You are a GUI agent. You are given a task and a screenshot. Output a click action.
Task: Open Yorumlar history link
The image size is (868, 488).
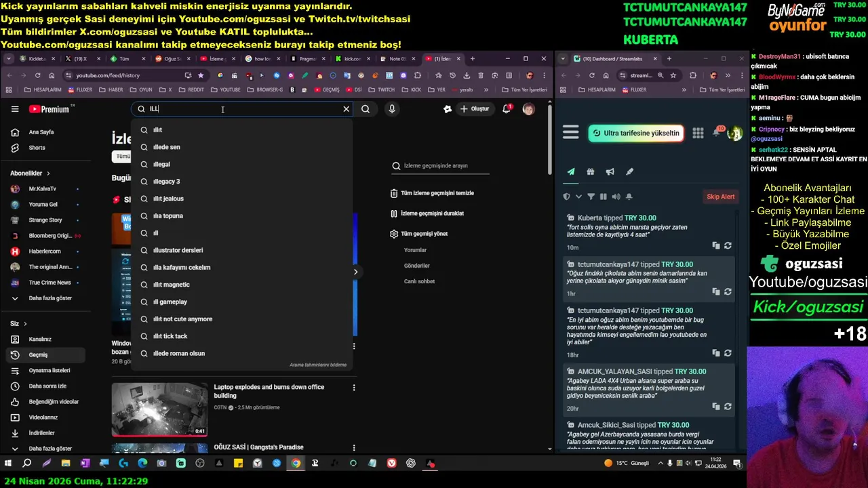tap(415, 250)
